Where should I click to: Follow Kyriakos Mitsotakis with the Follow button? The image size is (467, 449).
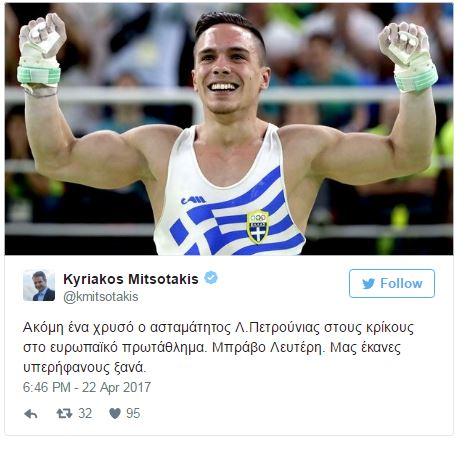[392, 284]
